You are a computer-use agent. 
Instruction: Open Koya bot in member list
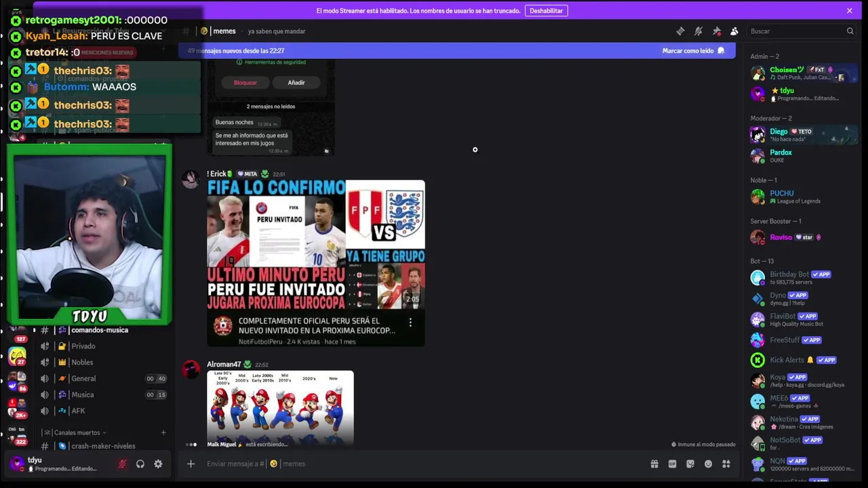804,381
